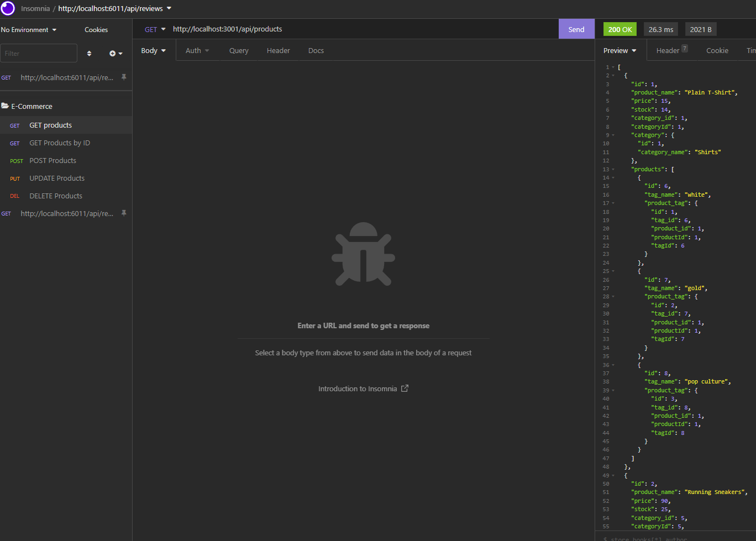Click the 200 OK status badge
756x541 pixels.
pos(620,29)
